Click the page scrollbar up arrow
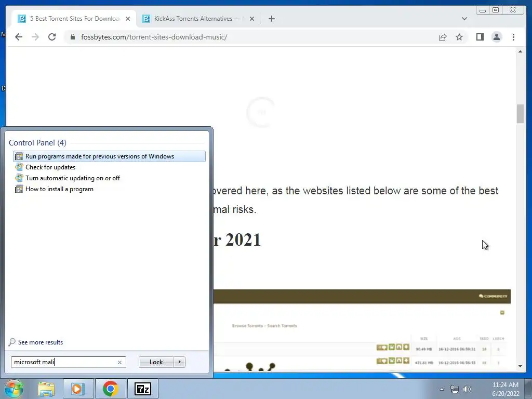532x399 pixels. 520,51
